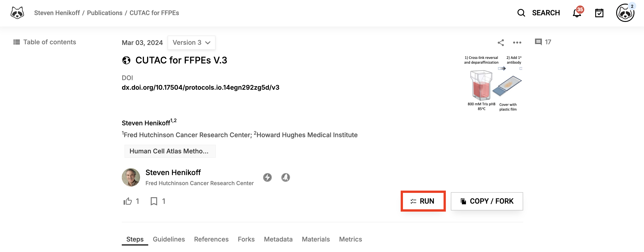
Task: Open the clipboard tasks icon in the header
Action: (x=599, y=13)
